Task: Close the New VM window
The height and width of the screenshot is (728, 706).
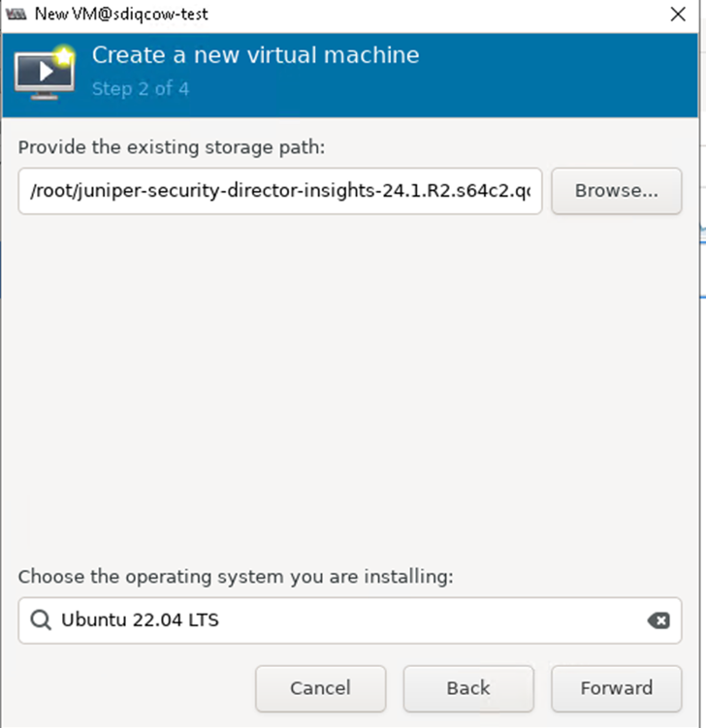Action: click(678, 14)
